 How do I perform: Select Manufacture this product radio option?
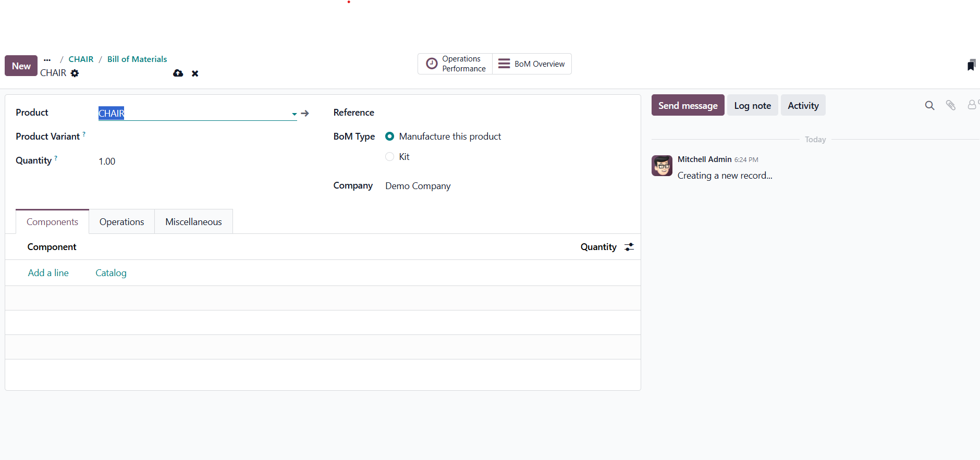pos(390,136)
